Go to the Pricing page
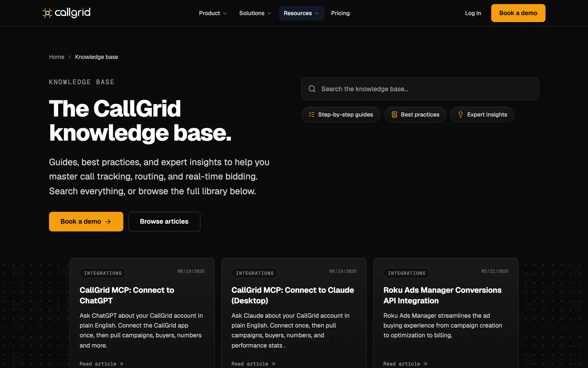 pyautogui.click(x=340, y=13)
